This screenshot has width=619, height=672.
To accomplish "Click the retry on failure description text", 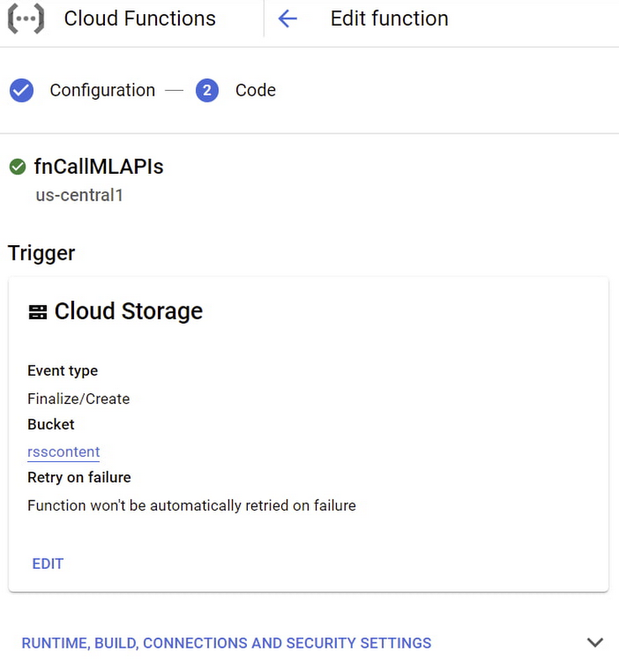I will click(191, 506).
